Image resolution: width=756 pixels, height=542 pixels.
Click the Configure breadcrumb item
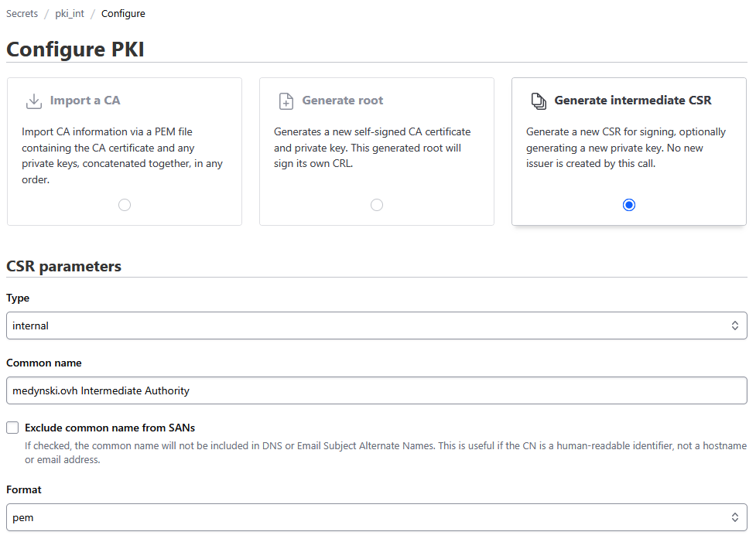pyautogui.click(x=123, y=14)
